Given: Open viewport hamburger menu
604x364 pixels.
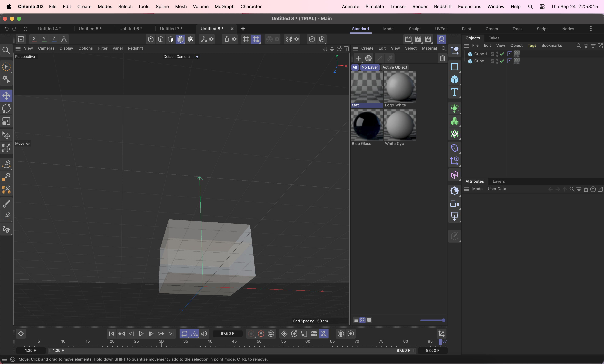Looking at the screenshot, I should tap(18, 48).
